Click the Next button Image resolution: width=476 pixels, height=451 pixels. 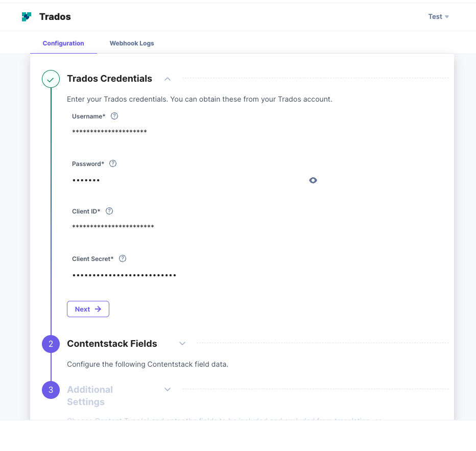pyautogui.click(x=88, y=309)
